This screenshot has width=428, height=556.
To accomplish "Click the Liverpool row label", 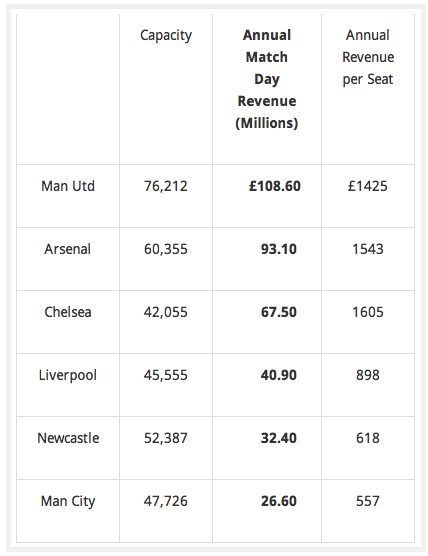I will click(68, 375).
